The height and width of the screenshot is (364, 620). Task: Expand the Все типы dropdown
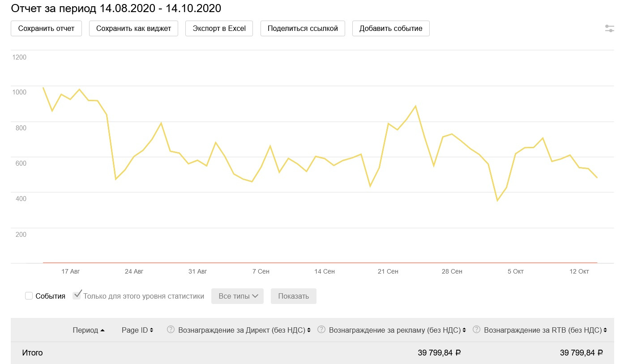(x=237, y=296)
